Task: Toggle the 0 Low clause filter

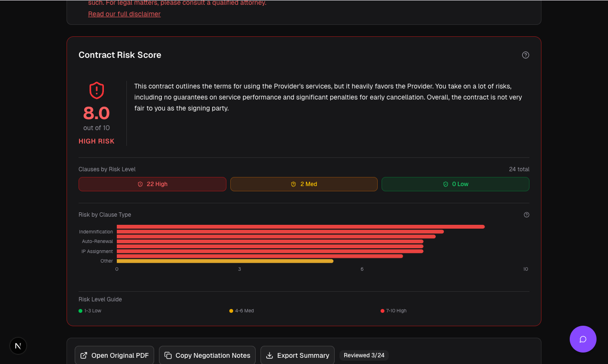Action: pos(455,184)
